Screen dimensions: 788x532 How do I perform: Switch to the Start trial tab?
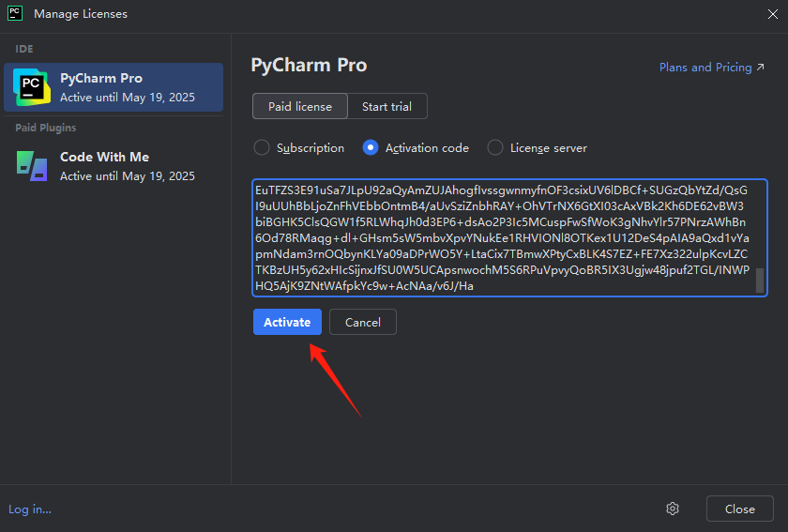tap(386, 106)
